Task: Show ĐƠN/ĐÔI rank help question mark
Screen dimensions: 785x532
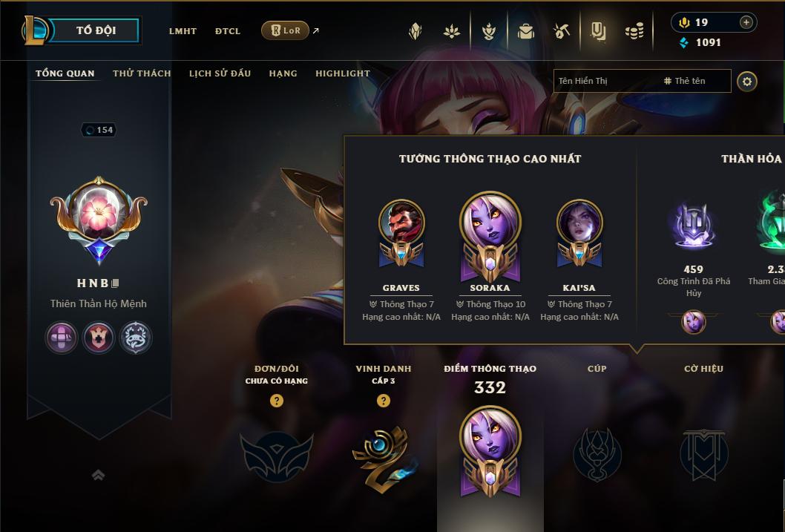Action: click(276, 401)
